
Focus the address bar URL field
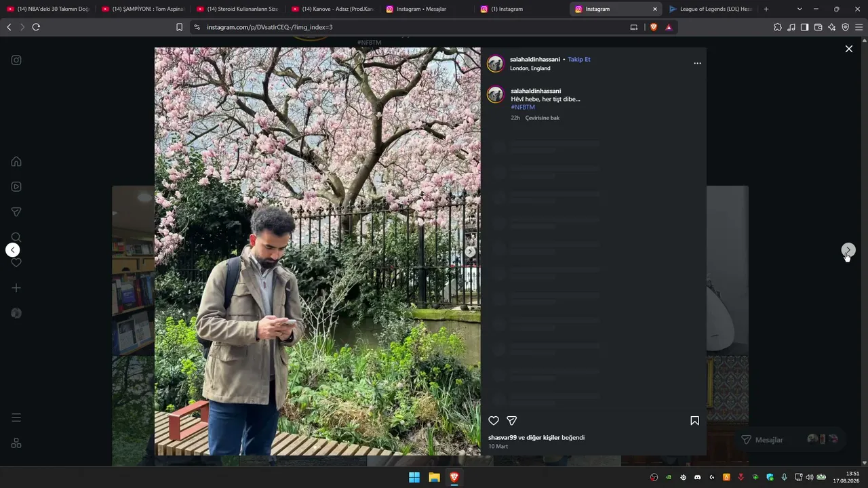pyautogui.click(x=414, y=27)
